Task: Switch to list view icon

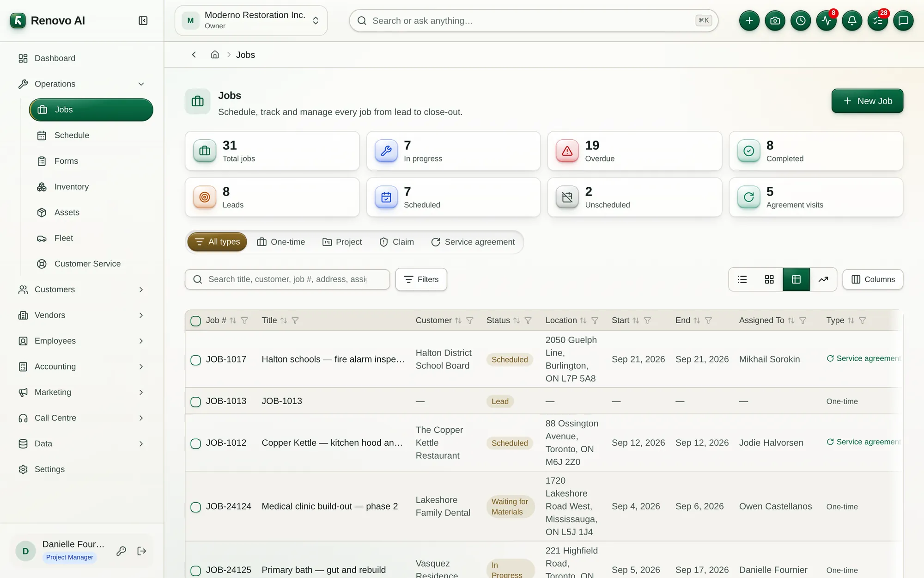Action: 742,279
